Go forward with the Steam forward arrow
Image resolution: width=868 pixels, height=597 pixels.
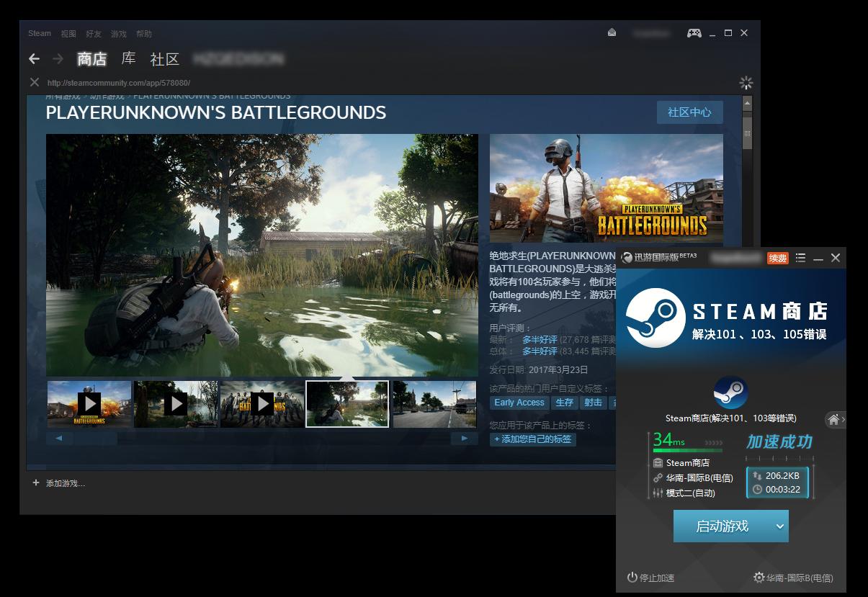coord(58,59)
